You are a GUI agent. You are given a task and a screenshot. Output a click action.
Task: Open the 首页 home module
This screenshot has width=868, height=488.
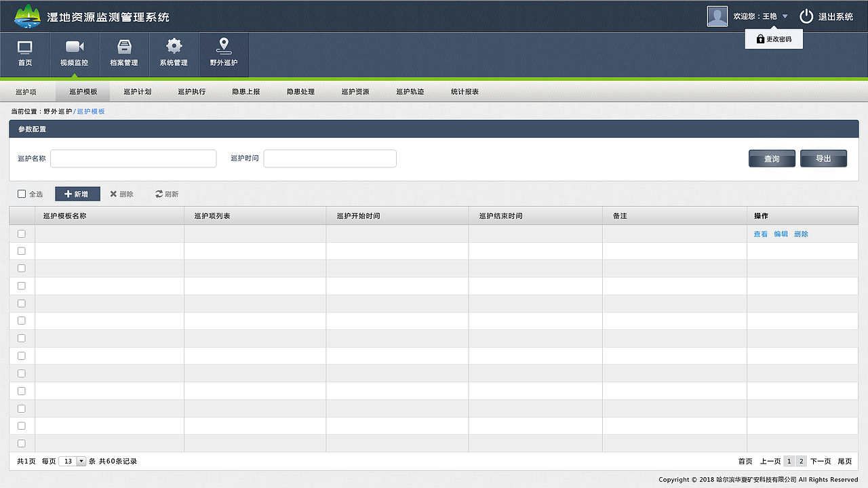coord(25,54)
